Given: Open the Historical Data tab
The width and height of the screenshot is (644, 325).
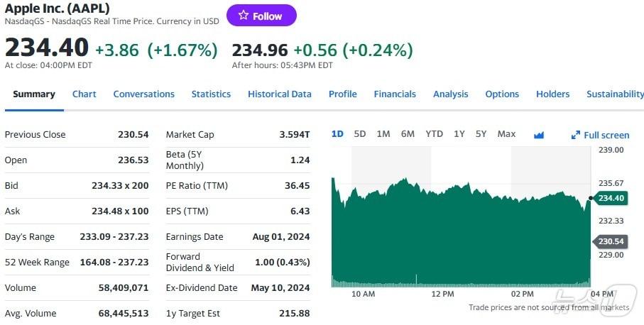Looking at the screenshot, I should (x=279, y=94).
